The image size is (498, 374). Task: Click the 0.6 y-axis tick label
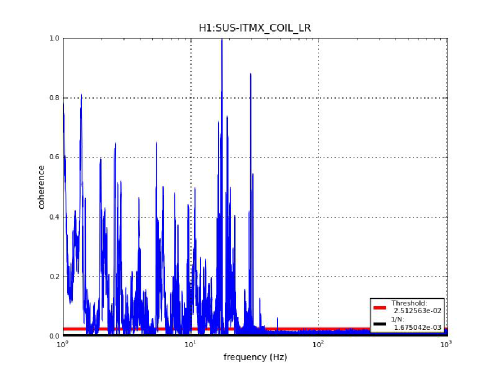[54, 157]
